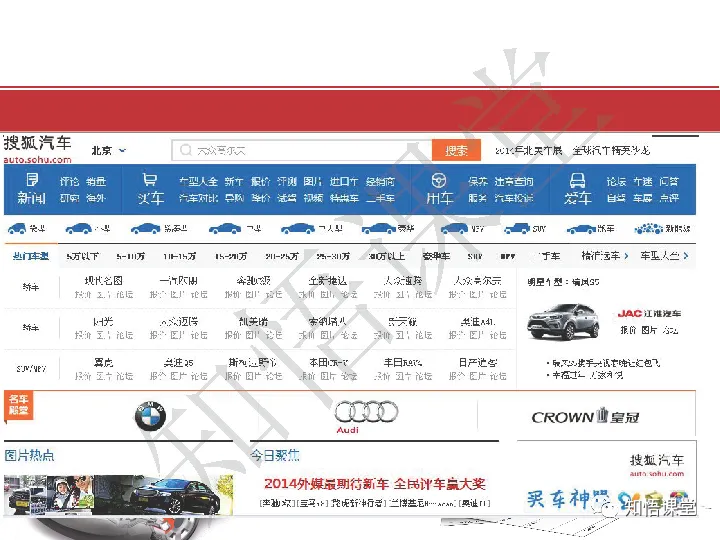The height and width of the screenshot is (540, 720).
Task: Click the JAC silver SUV car image
Action: (563, 321)
